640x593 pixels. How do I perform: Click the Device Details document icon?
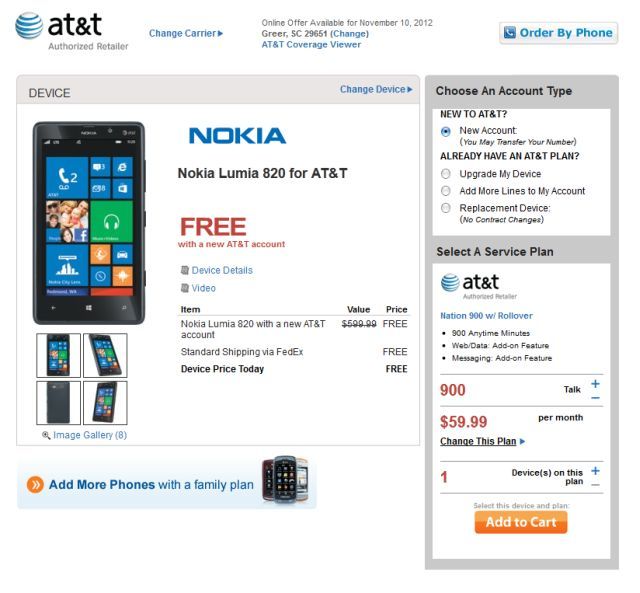pos(185,270)
